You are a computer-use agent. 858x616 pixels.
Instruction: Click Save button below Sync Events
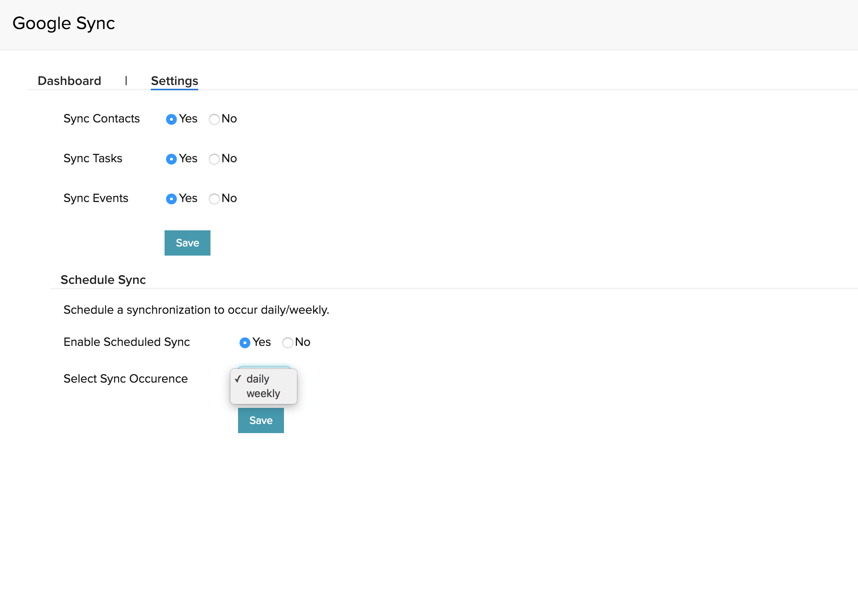(188, 243)
